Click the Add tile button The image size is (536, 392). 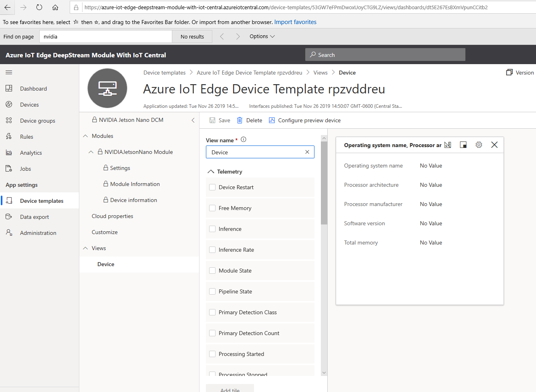pos(230,388)
